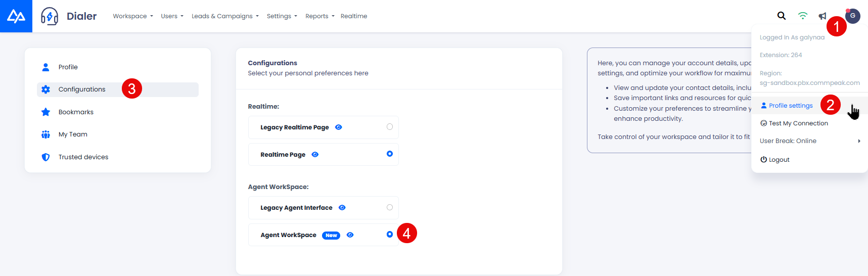Open Bookmarks in the sidebar
Screen dimensions: 868x276
tap(118, 112)
